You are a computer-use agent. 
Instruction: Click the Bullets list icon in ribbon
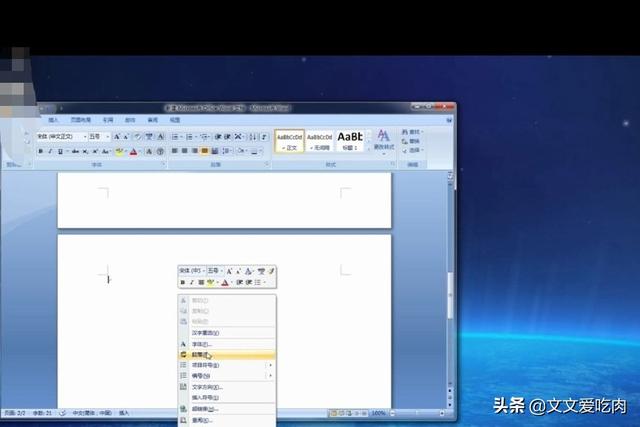[176, 137]
